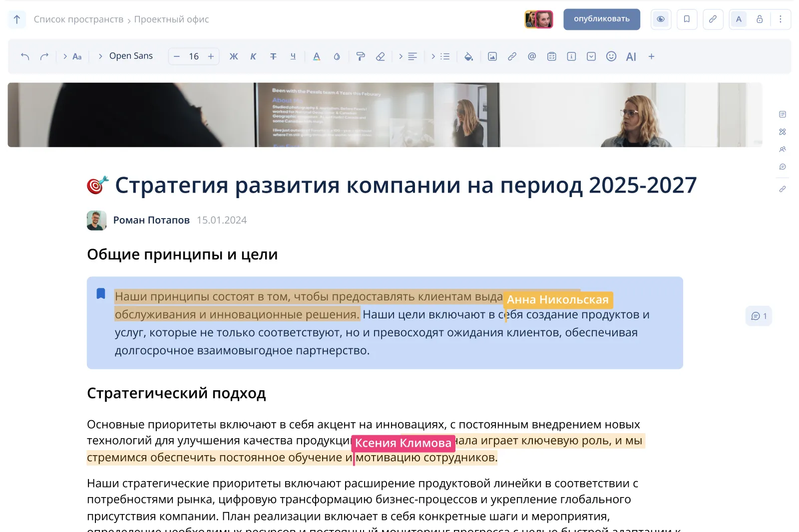Toggle the page lock icon
Image resolution: width=799 pixels, height=532 pixels.
(760, 19)
